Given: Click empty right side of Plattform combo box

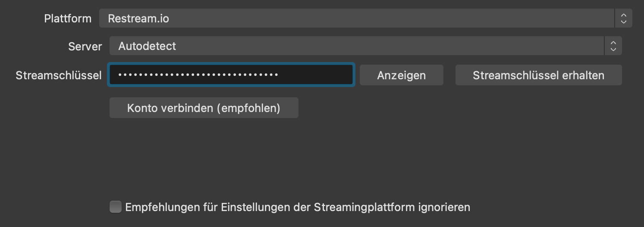Looking at the screenshot, I should tap(518, 19).
